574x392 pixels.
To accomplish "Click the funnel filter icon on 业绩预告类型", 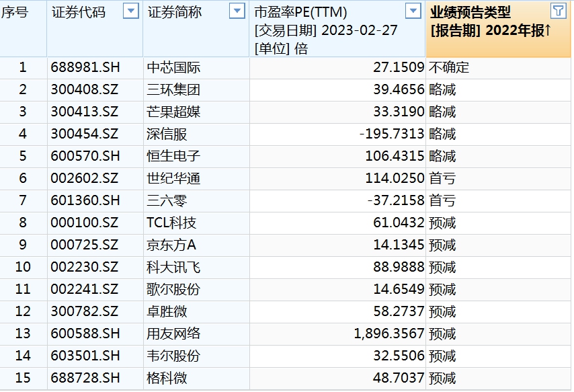I will coord(559,11).
